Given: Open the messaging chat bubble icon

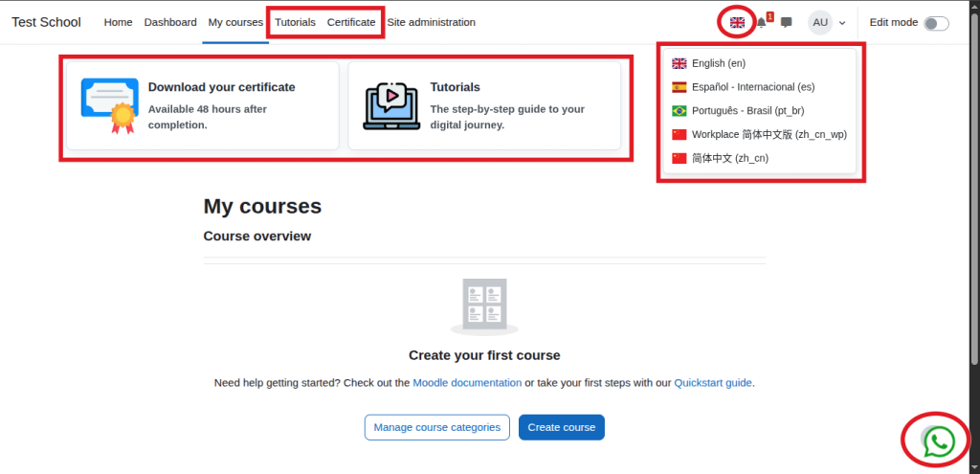Looking at the screenshot, I should pyautogui.click(x=786, y=22).
